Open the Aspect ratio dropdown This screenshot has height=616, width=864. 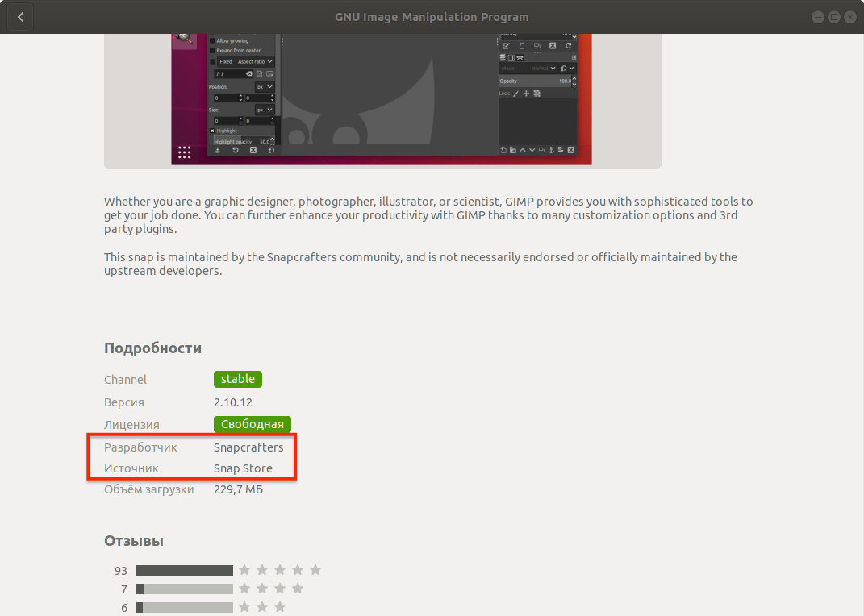[x=255, y=61]
